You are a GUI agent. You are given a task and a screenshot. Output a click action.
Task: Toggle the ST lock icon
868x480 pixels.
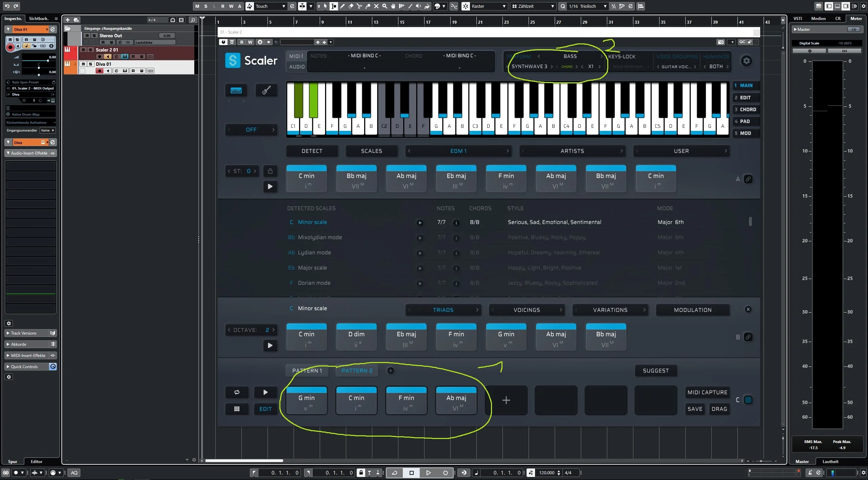tap(270, 171)
